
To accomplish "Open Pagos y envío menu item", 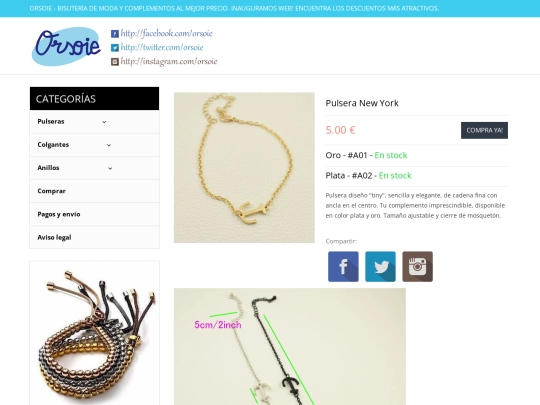I will pos(94,214).
